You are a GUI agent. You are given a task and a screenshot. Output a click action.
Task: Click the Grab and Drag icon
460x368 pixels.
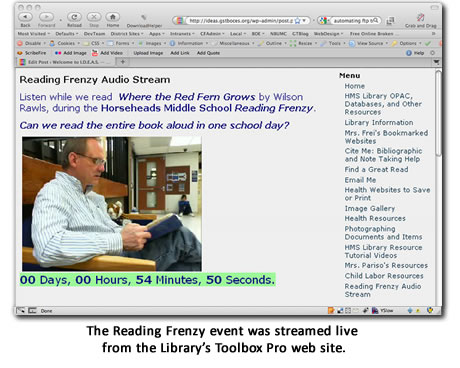(x=420, y=17)
